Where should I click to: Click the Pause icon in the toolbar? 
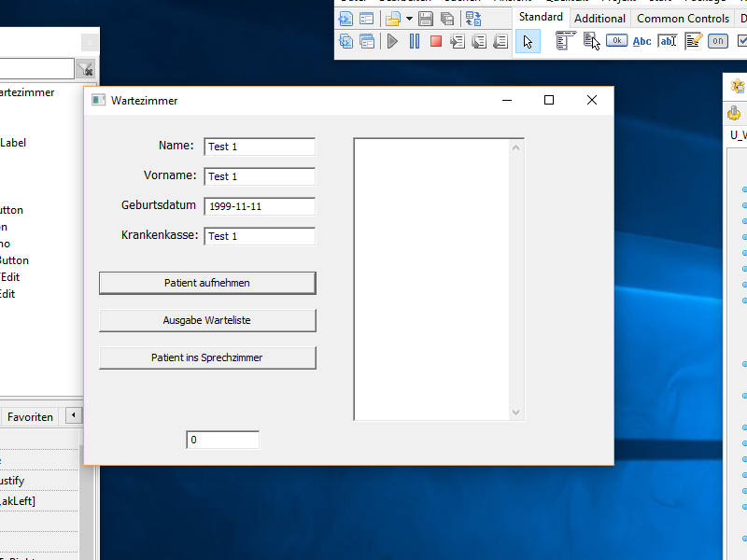(x=415, y=41)
